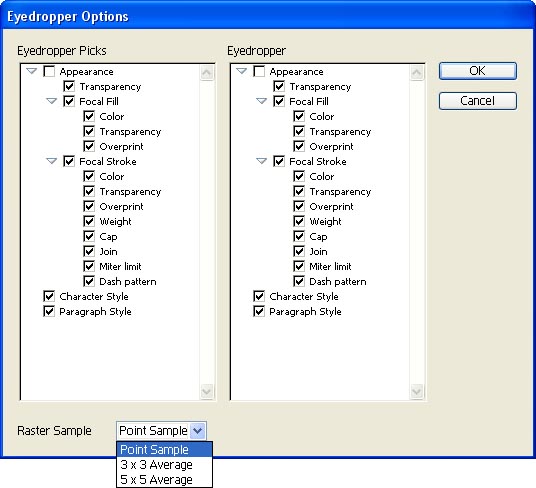Viewport: 536px width, 488px height.
Task: Uncheck Focal Fill in right Eyedropper list
Action: point(279,101)
